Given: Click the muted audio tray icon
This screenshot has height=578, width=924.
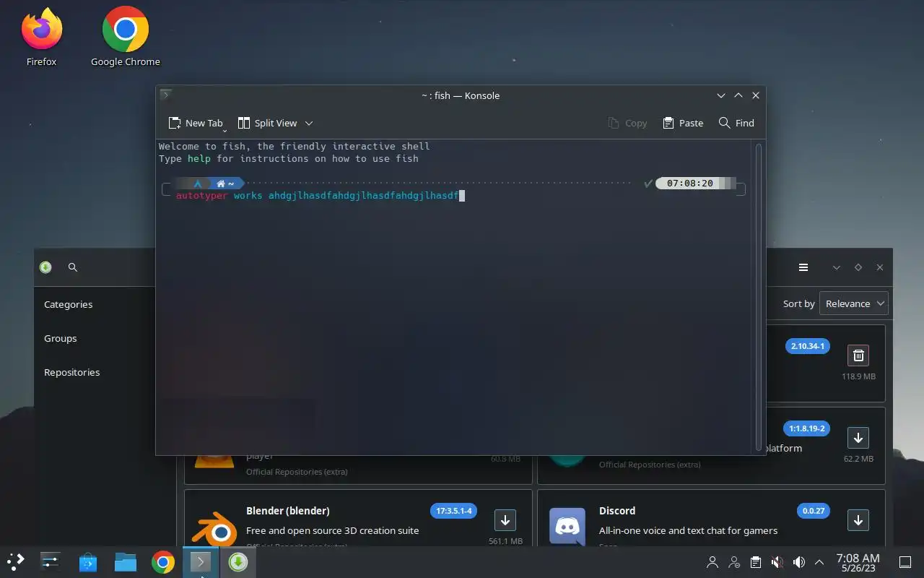Looking at the screenshot, I should tap(777, 562).
